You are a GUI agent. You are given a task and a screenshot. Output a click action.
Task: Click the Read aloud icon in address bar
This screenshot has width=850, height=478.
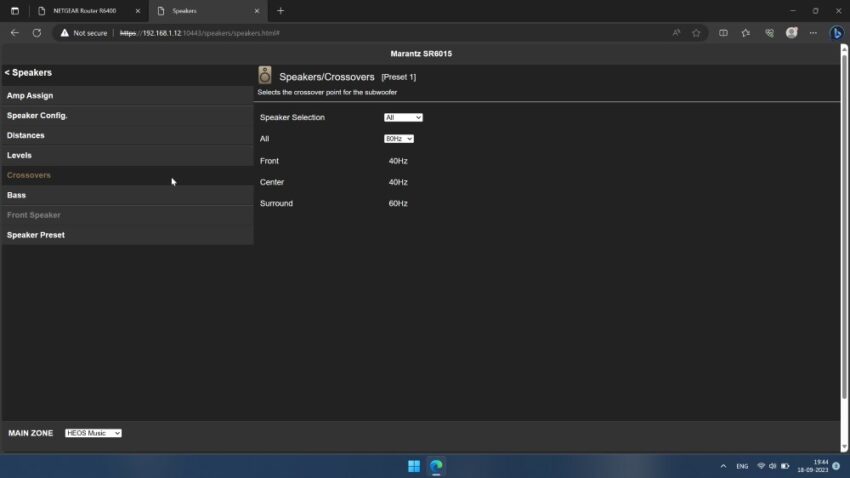(677, 33)
